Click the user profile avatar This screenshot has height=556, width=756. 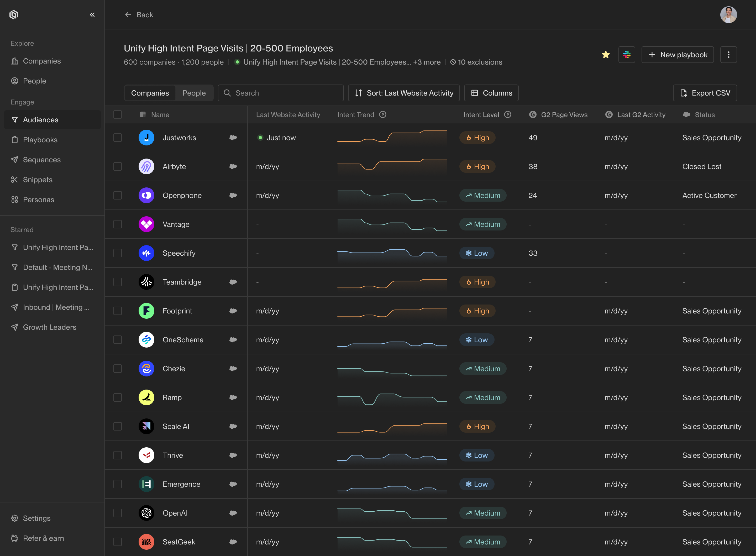pyautogui.click(x=728, y=14)
